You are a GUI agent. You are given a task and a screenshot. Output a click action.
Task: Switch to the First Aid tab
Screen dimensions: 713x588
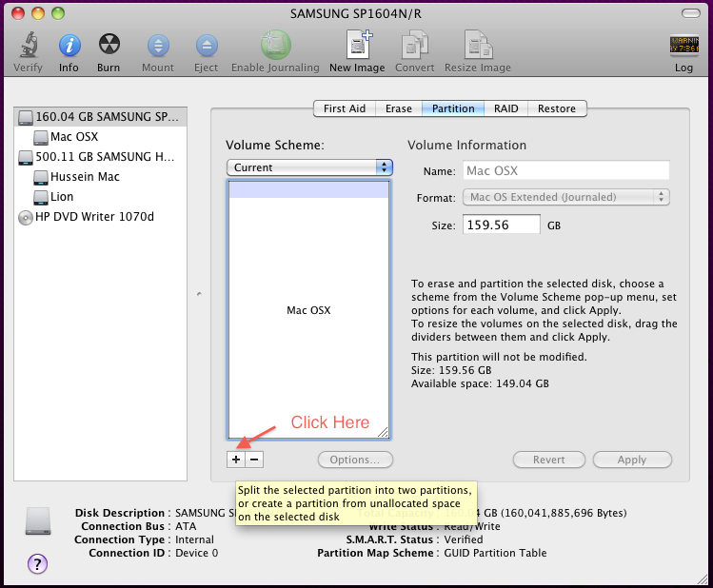point(345,108)
